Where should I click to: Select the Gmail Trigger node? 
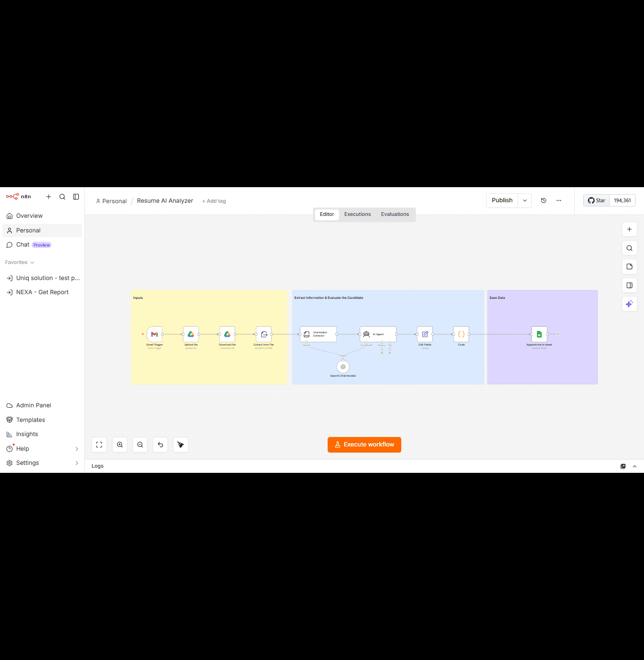[155, 334]
